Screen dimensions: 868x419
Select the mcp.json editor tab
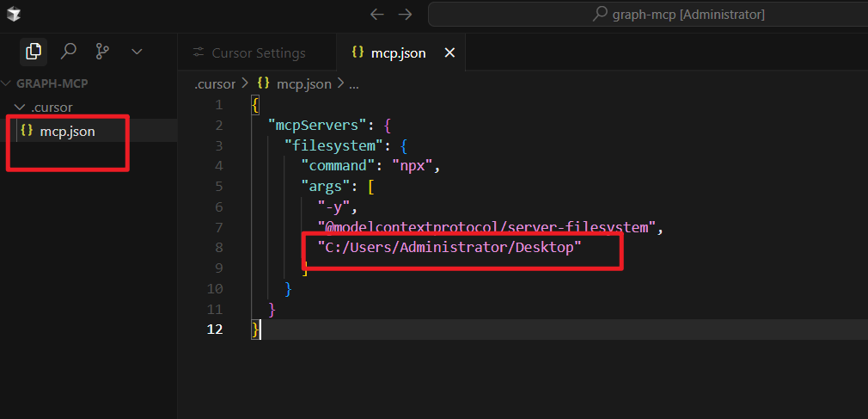(x=400, y=52)
